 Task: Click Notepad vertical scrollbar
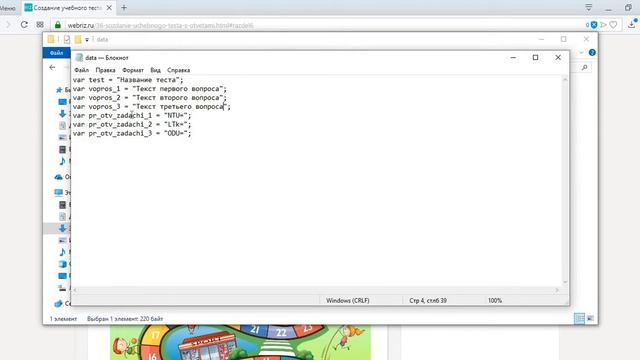click(x=565, y=181)
